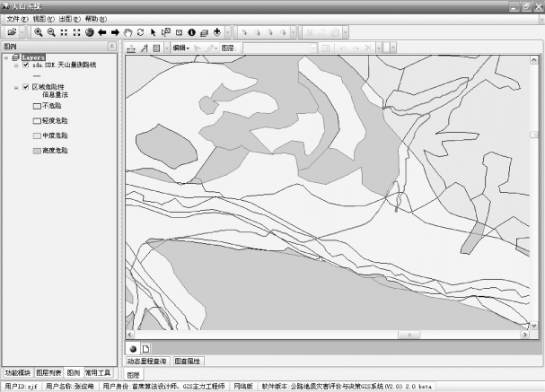Click the 不危险 legend swatch
The height and width of the screenshot is (392, 545).
[x=37, y=106]
